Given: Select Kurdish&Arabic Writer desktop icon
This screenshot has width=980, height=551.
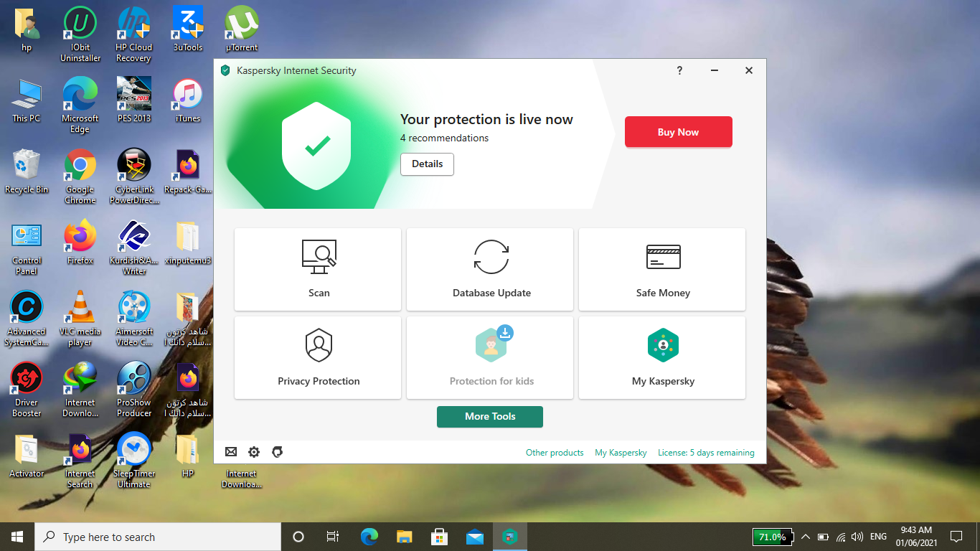Looking at the screenshot, I should pos(133,248).
